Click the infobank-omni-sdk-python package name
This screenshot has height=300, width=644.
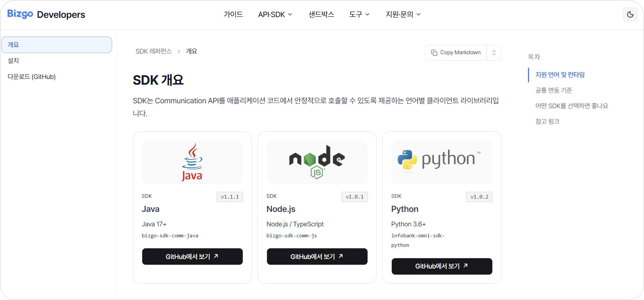pyautogui.click(x=418, y=240)
